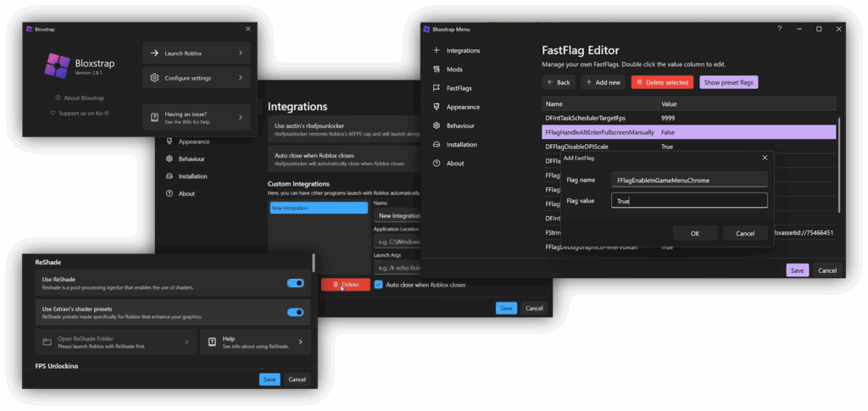The height and width of the screenshot is (411, 868).
Task: Expand Launch Roblox chevron
Action: (x=240, y=53)
